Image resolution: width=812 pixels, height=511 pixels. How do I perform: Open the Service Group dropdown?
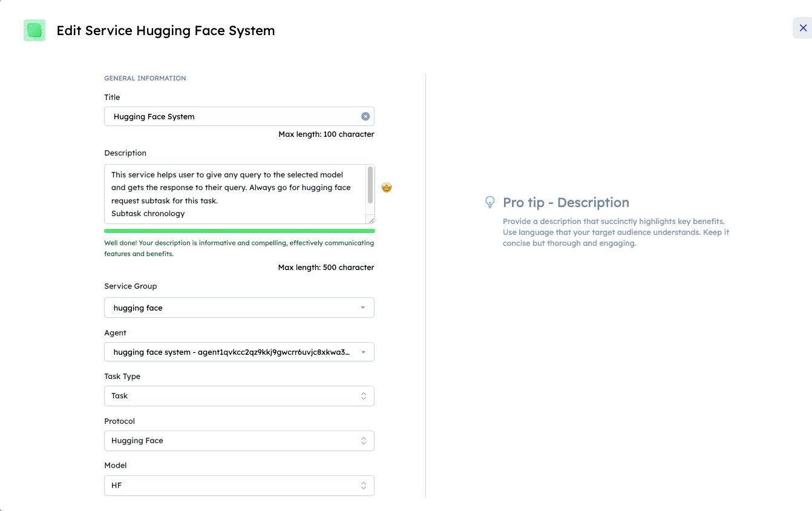pos(239,308)
